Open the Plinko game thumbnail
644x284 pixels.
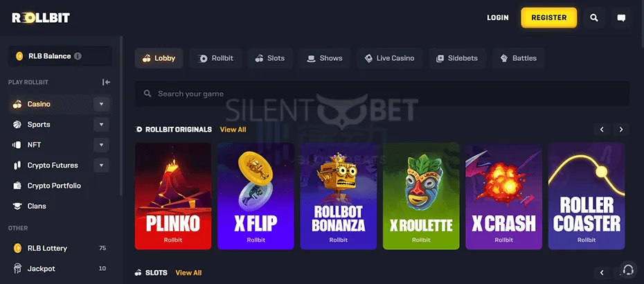tap(173, 196)
